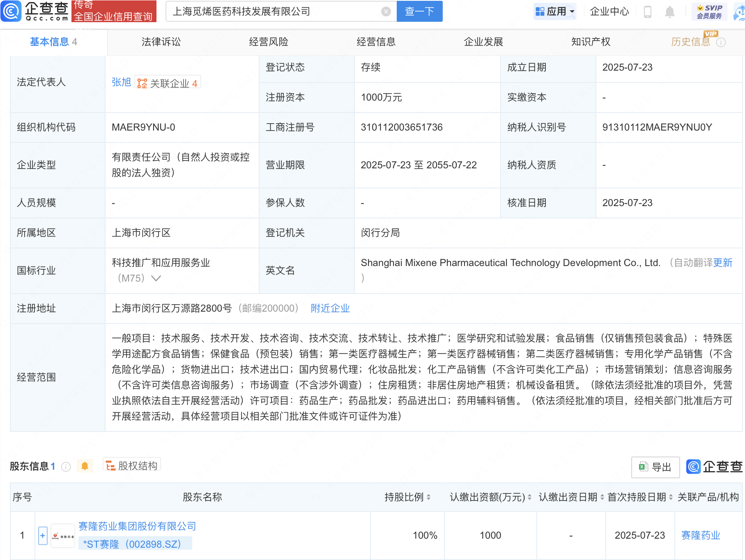Click the Qcc logo icon in header

coord(11,11)
